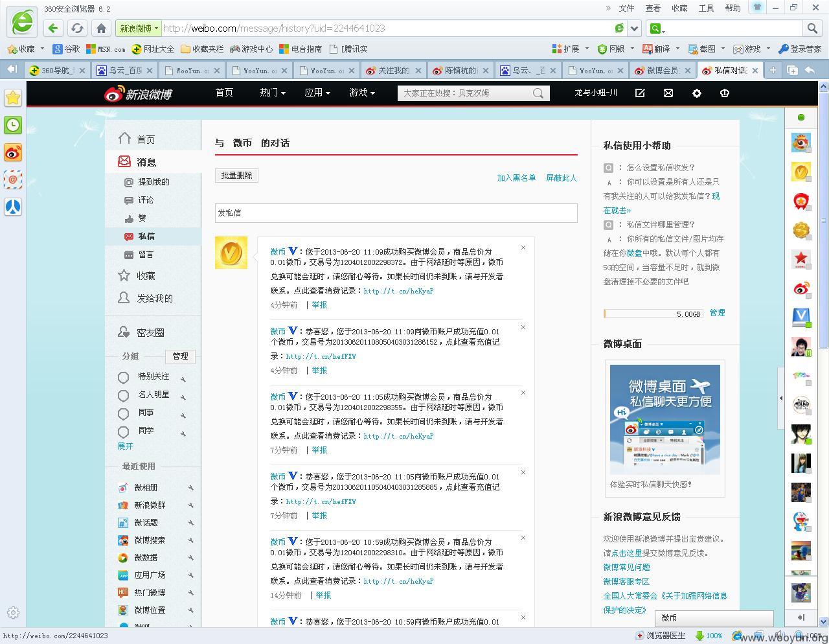
Task: Open the 私信 item in left menu
Action: point(153,236)
